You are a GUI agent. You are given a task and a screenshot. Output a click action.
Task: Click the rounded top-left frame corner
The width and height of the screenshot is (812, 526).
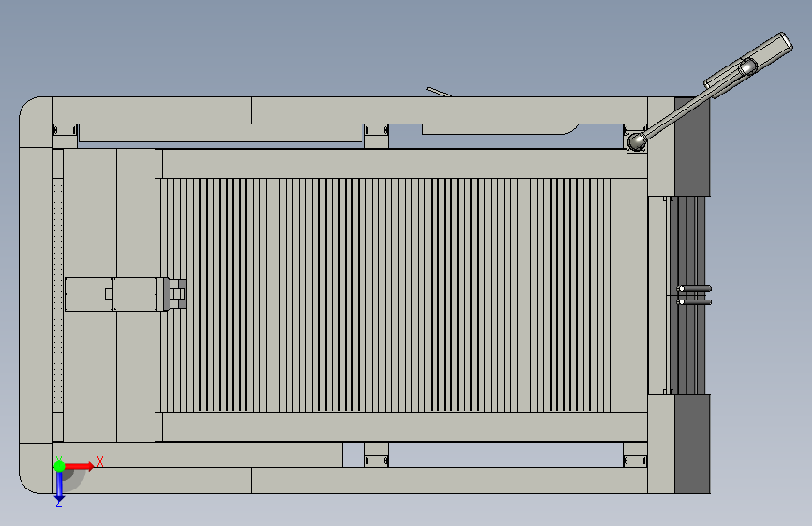[37, 123]
